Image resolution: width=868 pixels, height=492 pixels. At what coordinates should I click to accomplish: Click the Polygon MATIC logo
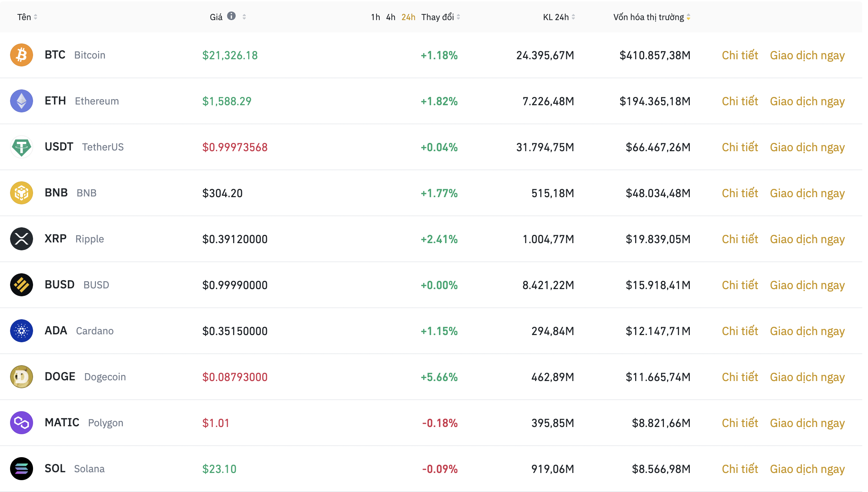tap(22, 423)
